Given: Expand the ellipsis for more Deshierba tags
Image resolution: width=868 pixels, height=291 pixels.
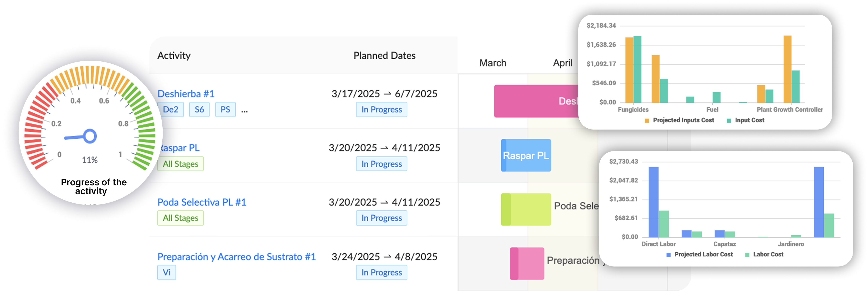Looking at the screenshot, I should pyautogui.click(x=245, y=110).
